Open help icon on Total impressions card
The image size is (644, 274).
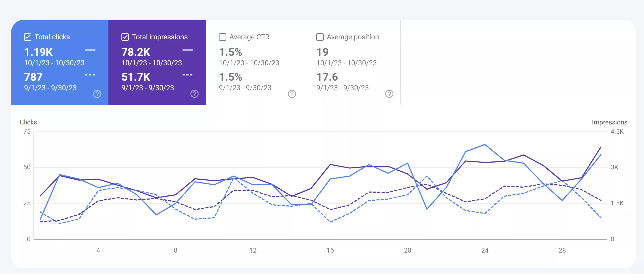195,94
